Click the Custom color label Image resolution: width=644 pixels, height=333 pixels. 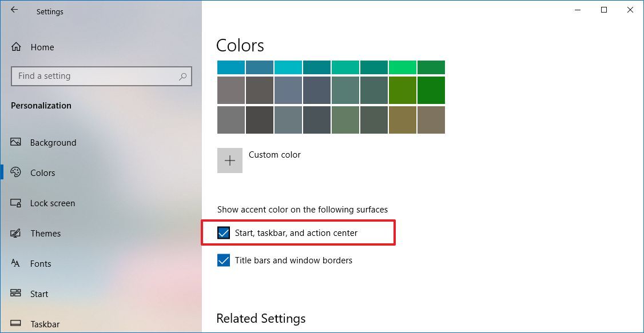275,155
